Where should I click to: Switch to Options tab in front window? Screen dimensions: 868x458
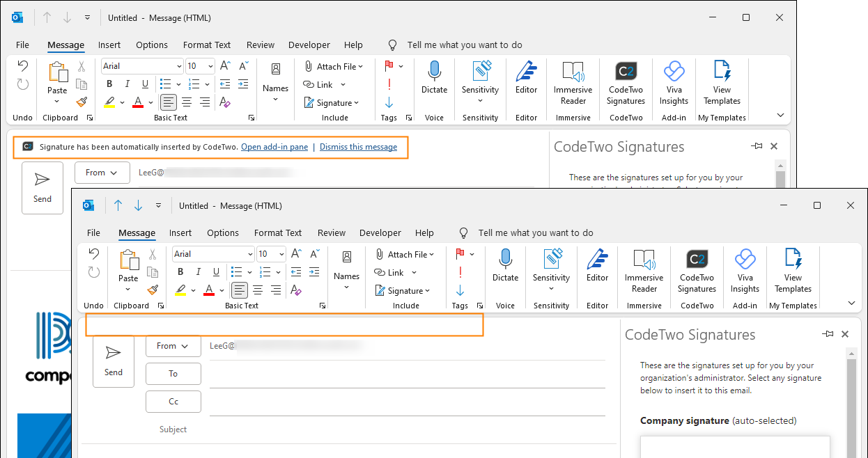point(223,233)
